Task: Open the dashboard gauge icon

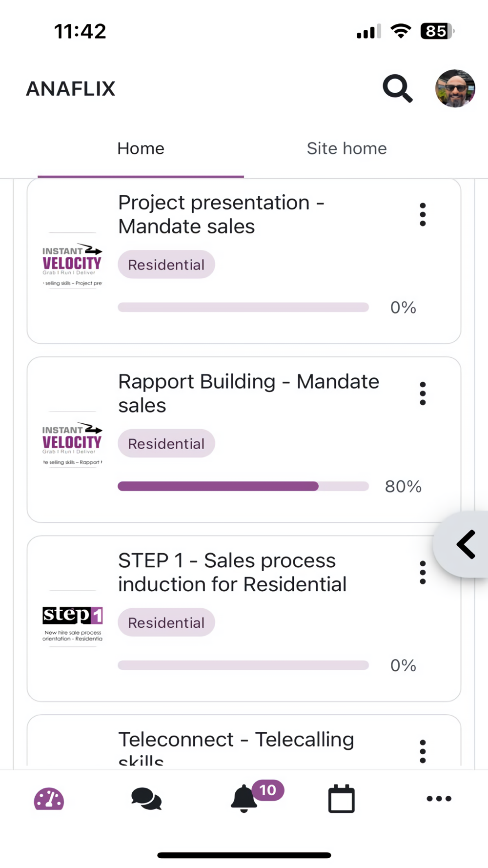Action: click(x=49, y=799)
